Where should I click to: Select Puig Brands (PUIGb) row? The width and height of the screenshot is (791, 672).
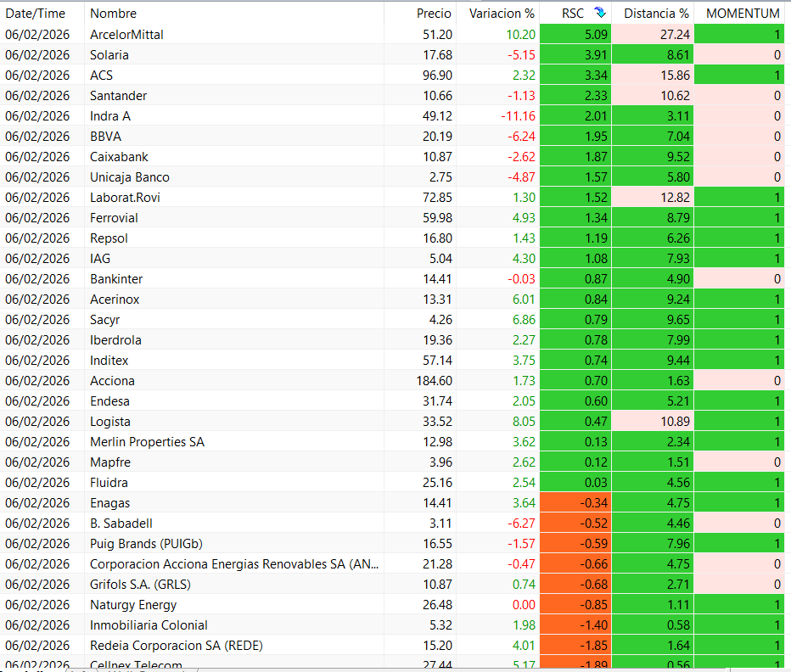(x=146, y=544)
